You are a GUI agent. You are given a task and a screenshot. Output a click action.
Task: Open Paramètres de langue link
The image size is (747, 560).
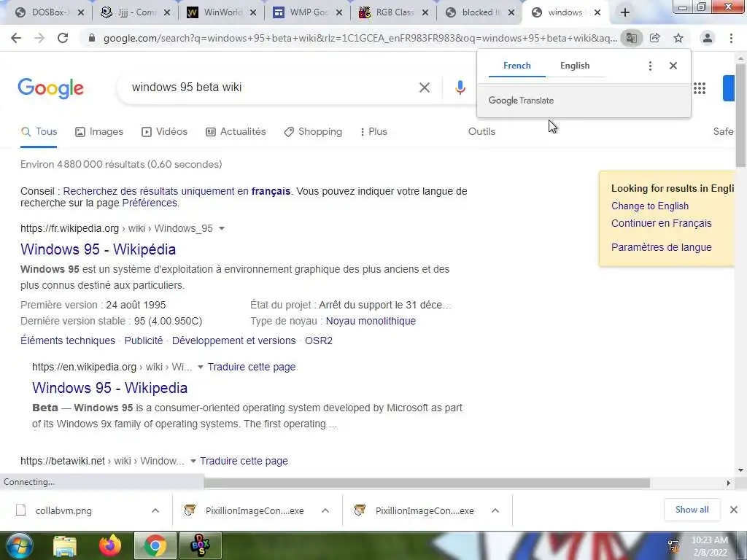coord(661,248)
